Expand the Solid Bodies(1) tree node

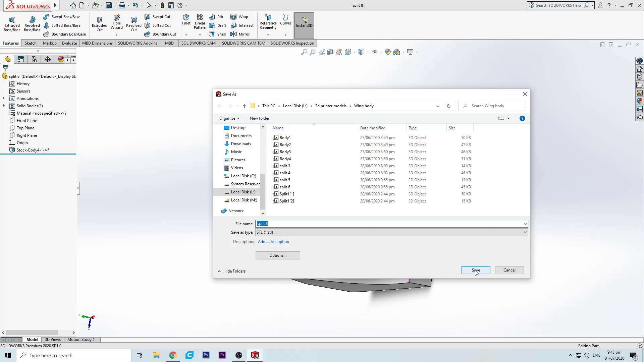pos(4,106)
